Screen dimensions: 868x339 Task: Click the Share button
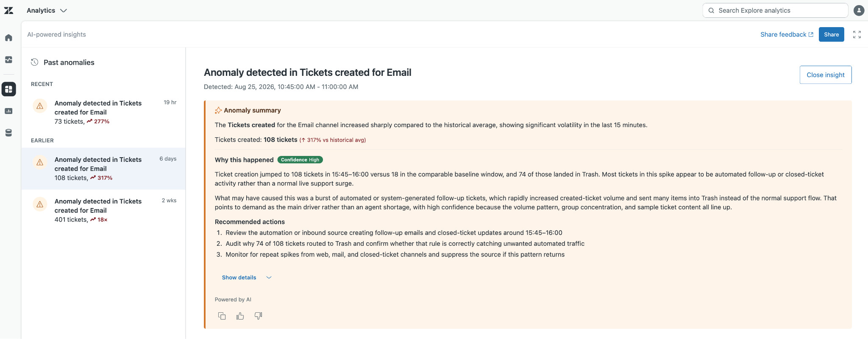pos(831,35)
